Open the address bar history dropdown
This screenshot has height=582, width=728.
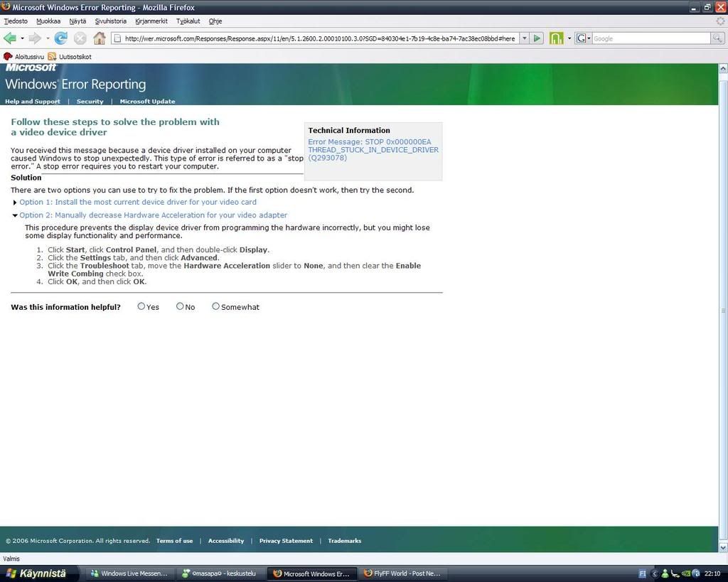pos(524,38)
